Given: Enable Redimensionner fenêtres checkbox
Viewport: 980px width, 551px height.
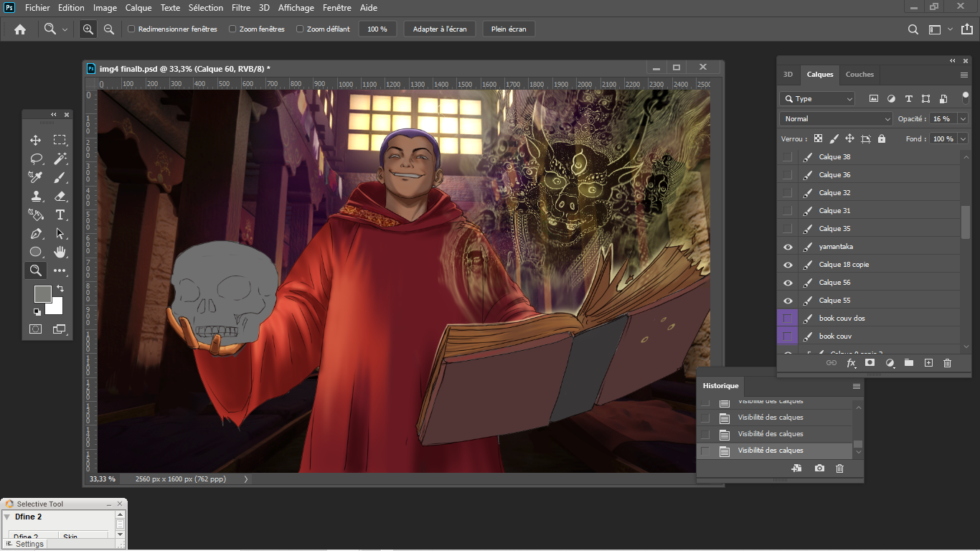Looking at the screenshot, I should pos(131,29).
